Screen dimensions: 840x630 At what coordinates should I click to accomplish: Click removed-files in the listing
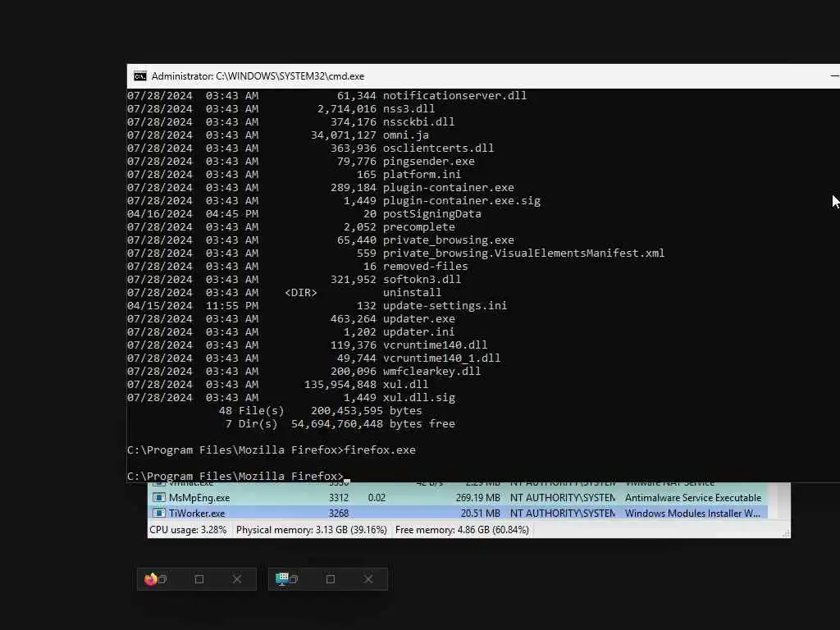[426, 267]
